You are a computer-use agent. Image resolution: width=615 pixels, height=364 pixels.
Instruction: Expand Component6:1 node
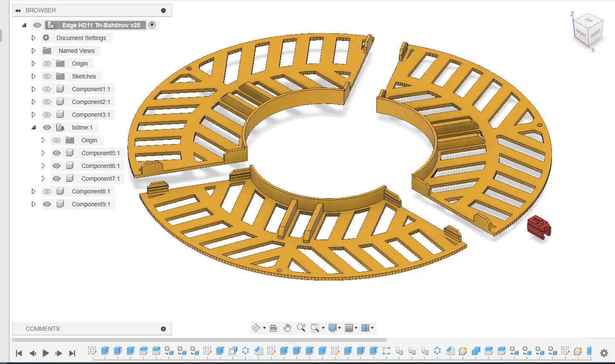tap(43, 166)
